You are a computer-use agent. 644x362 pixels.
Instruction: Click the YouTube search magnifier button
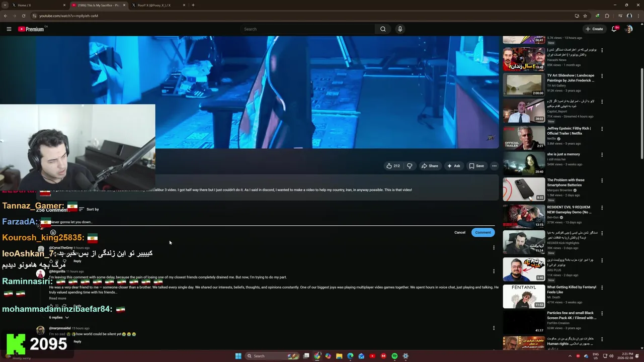(x=383, y=29)
